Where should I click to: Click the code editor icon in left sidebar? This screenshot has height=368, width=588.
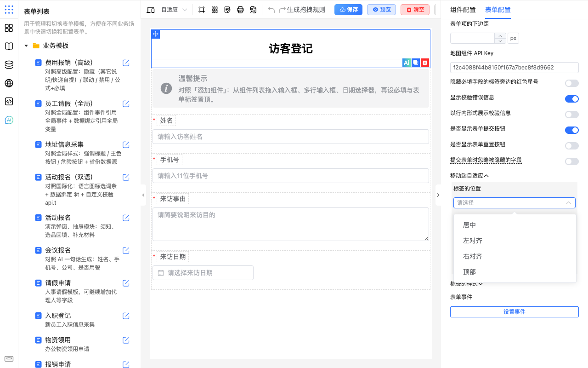[x=9, y=102]
